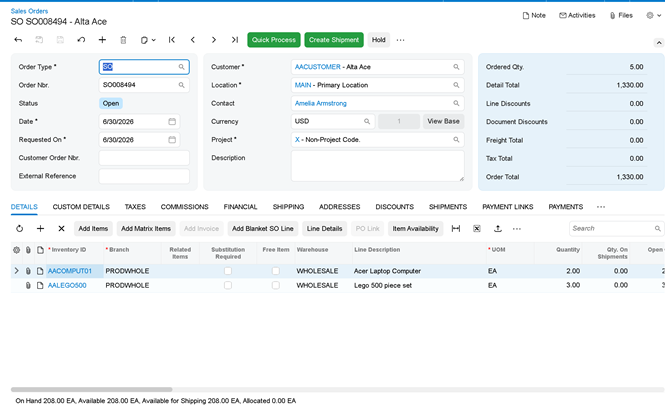Switch to the Payments tab
The image size is (665, 405).
(566, 207)
